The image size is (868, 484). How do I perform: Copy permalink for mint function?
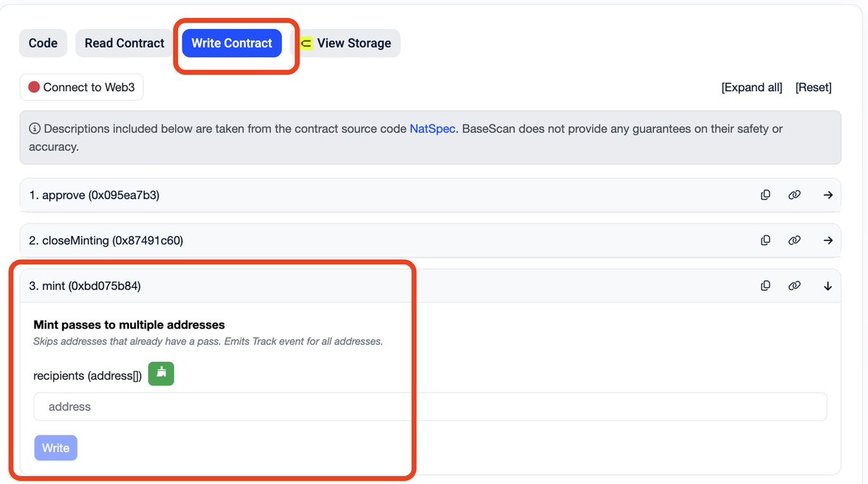pyautogui.click(x=794, y=286)
